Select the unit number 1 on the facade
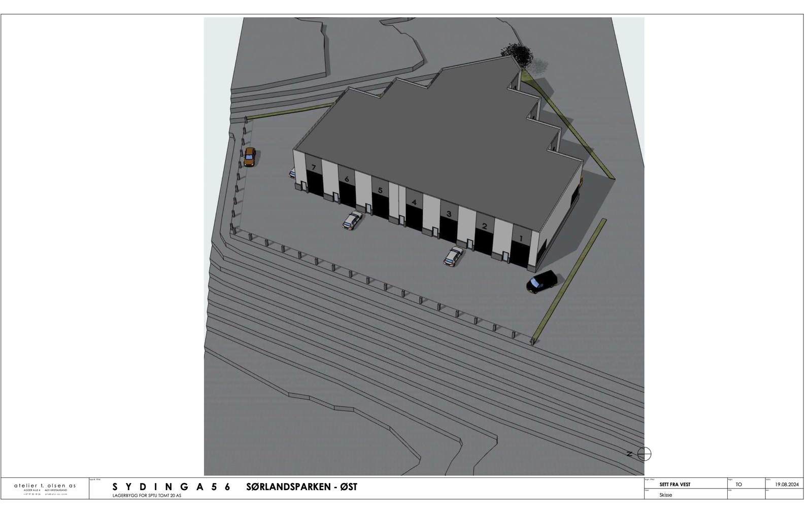Image resolution: width=812 pixels, height=516 pixels. [x=520, y=238]
